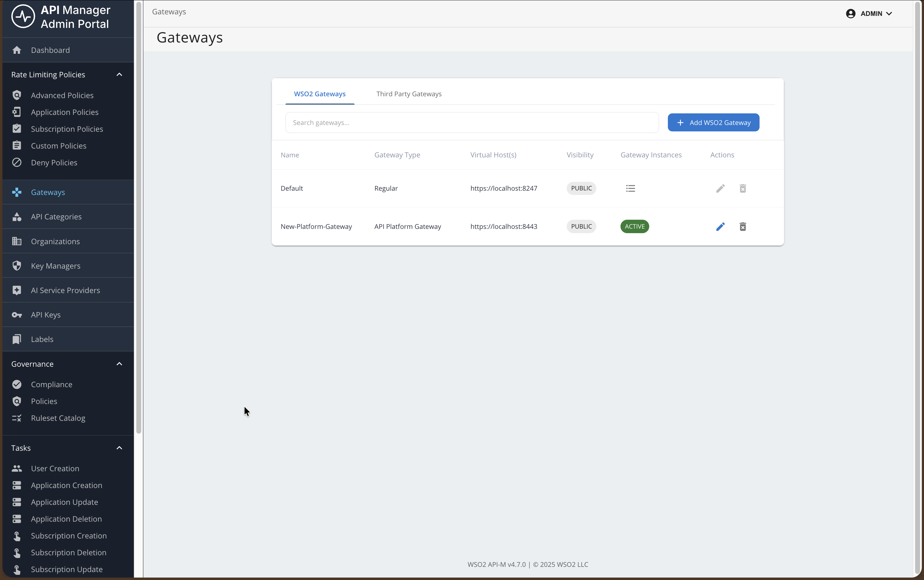View gateway instances list for Default
The width and height of the screenshot is (924, 580).
(631, 188)
